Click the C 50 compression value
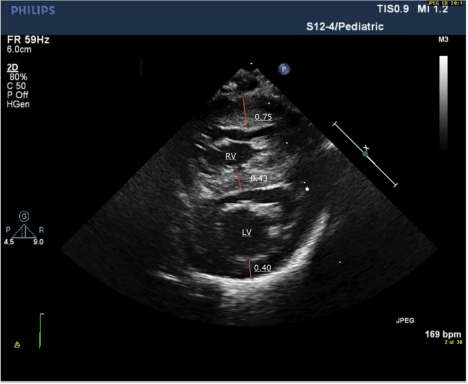Screen dimensions: 468x384 [16, 86]
